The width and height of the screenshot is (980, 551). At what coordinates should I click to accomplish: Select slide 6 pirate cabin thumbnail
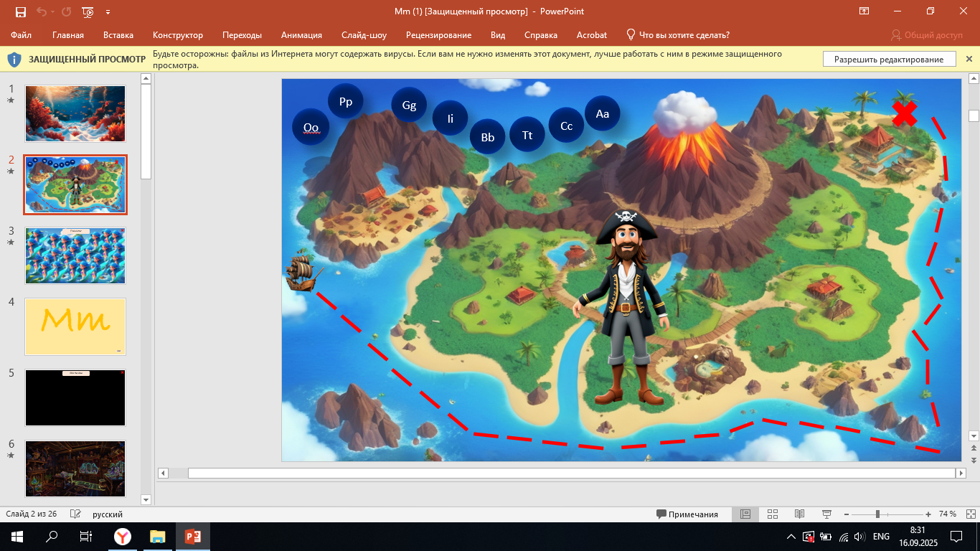75,468
